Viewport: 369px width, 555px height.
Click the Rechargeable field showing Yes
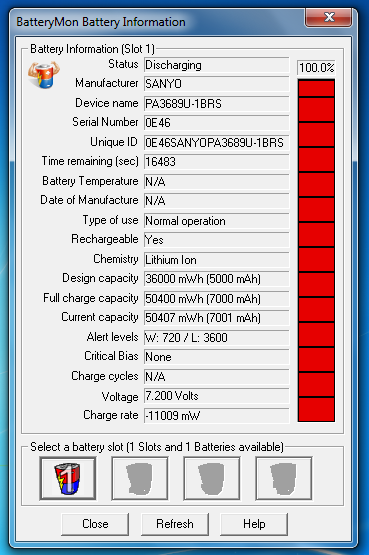pos(217,240)
